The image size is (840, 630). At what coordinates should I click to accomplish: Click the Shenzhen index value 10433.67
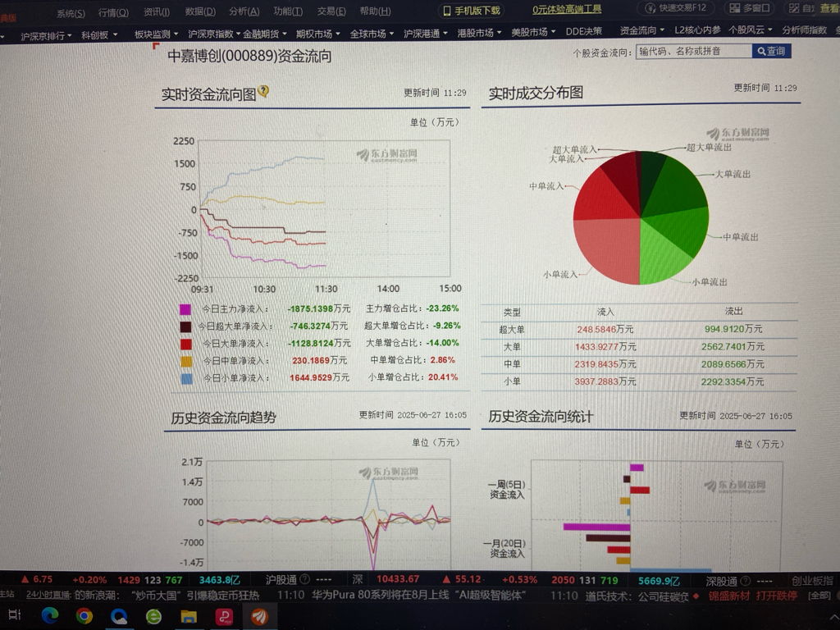click(x=398, y=579)
